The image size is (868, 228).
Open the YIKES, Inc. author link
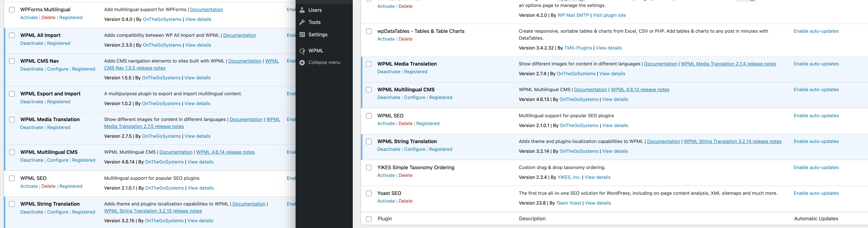569,177
